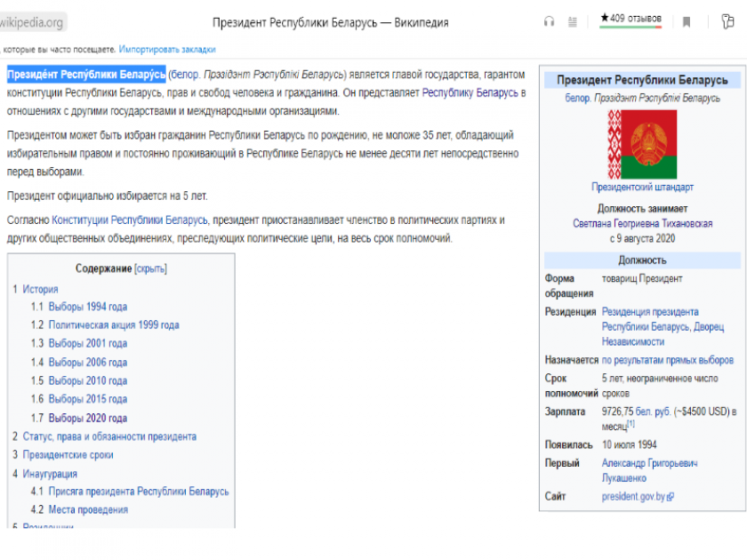Screen dimensions: 747x560
Task: Open Светлана Георгиевна Тихановская link
Action: (642, 224)
